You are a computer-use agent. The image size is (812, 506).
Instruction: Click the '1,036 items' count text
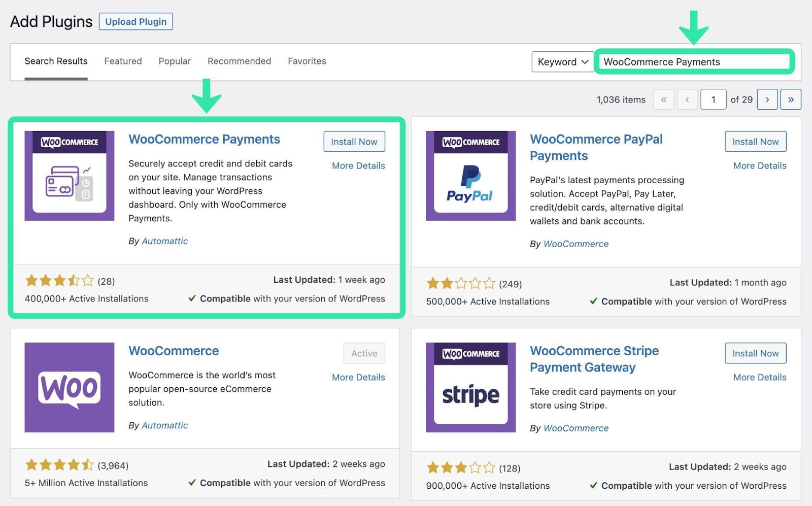click(621, 99)
